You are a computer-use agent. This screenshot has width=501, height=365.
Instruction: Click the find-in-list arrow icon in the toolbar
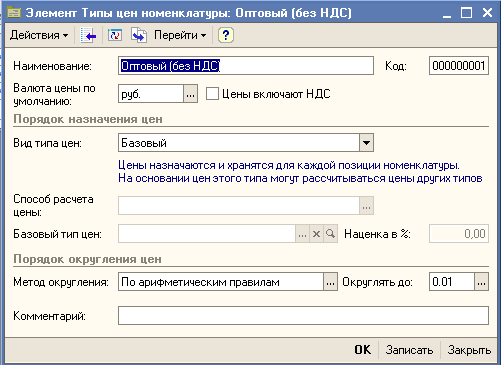88,35
